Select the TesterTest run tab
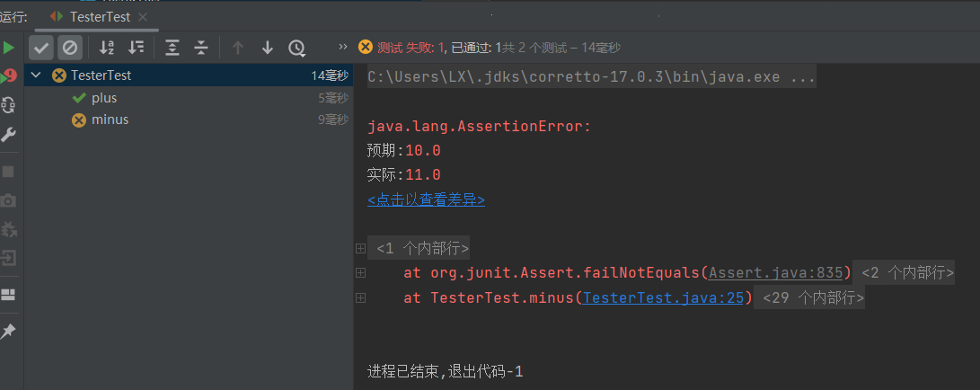The image size is (980, 390). [99, 16]
